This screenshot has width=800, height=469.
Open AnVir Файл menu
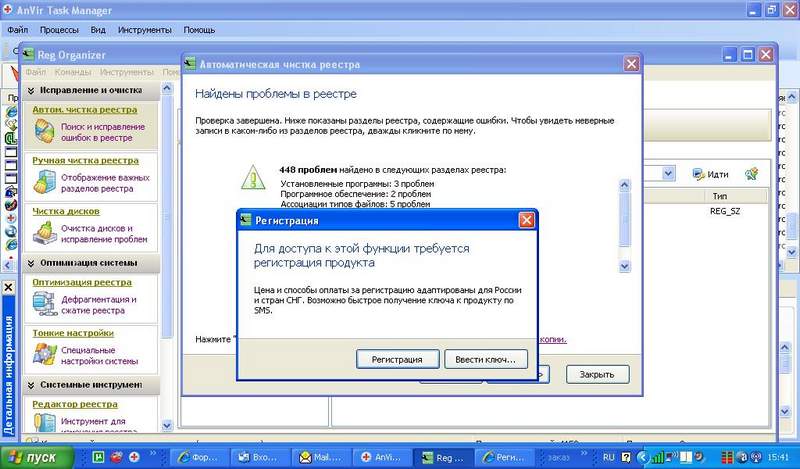(x=17, y=30)
